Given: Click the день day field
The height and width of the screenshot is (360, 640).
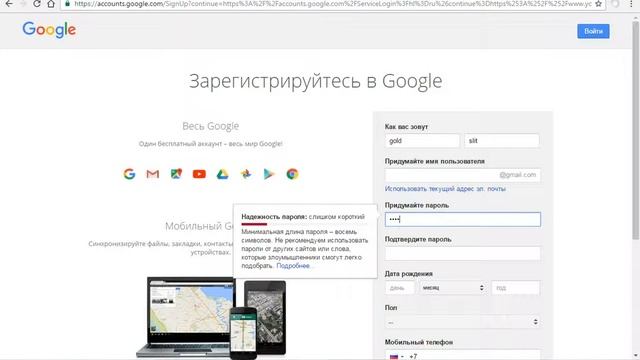Looking at the screenshot, I should click(400, 288).
